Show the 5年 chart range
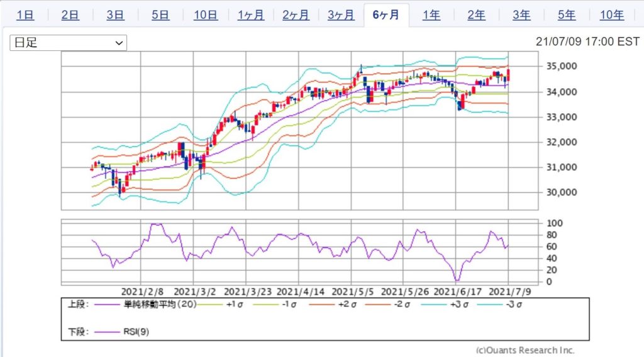The image size is (644, 357). (x=567, y=15)
